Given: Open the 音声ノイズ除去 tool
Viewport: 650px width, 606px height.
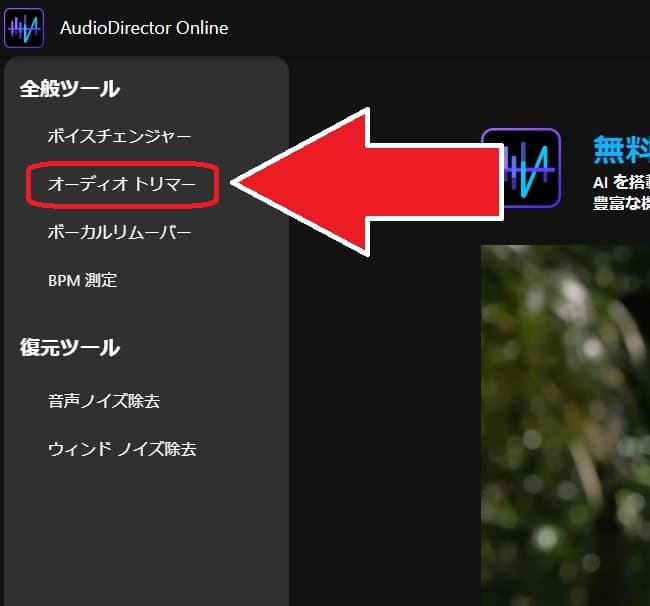Looking at the screenshot, I should tap(104, 401).
